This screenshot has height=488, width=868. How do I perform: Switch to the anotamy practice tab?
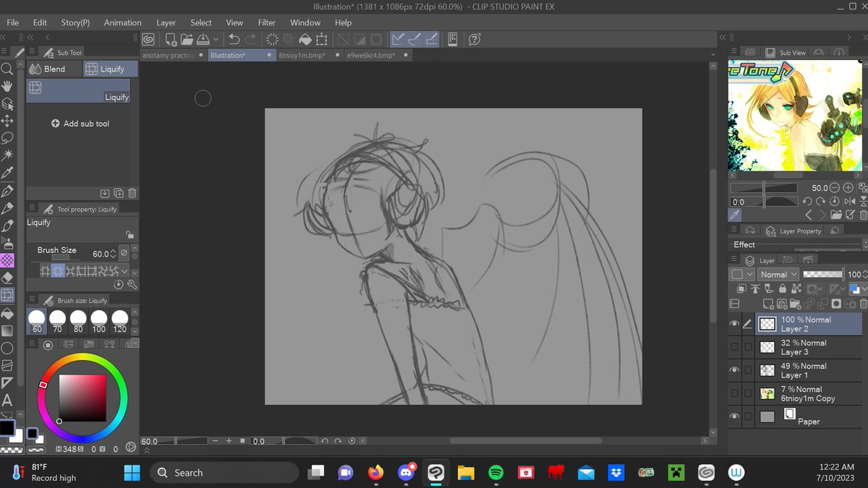click(173, 55)
